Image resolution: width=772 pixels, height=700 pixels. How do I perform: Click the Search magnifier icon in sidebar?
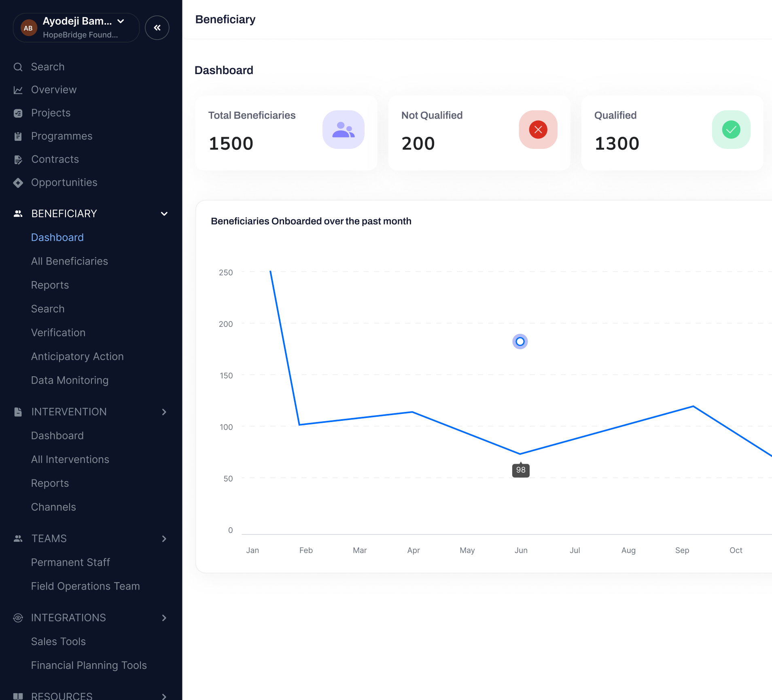coord(18,67)
